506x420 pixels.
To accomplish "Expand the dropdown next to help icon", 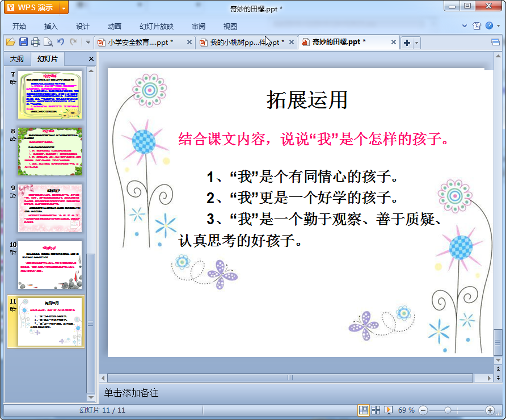I will [x=498, y=26].
